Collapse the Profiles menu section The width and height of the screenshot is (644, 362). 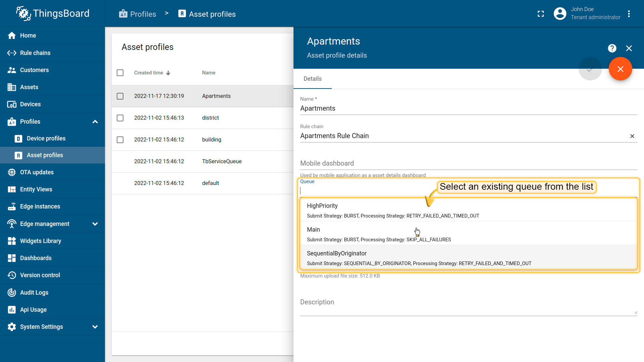tap(95, 122)
